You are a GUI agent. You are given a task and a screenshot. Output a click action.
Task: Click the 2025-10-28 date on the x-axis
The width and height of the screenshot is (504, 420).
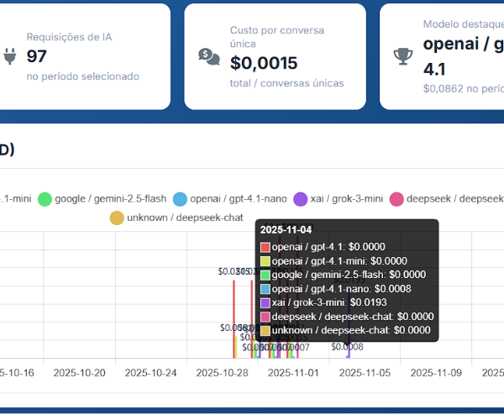[222, 372]
